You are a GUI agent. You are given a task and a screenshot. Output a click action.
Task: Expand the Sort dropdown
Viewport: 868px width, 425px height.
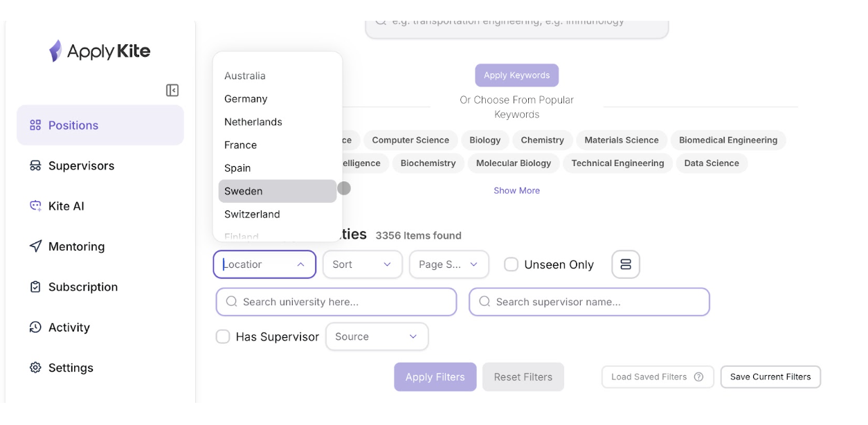click(x=362, y=264)
